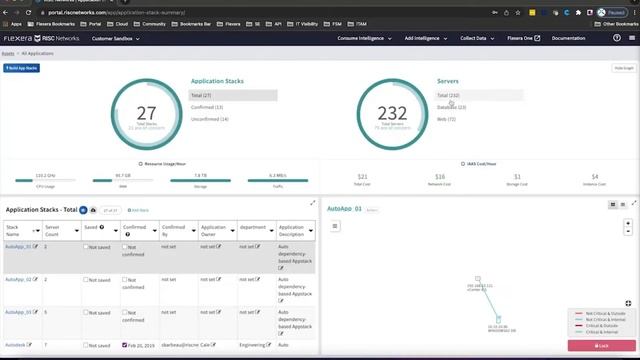Screen dimensions: 640x360
Task: Click the red Lock button
Action: 602,346
